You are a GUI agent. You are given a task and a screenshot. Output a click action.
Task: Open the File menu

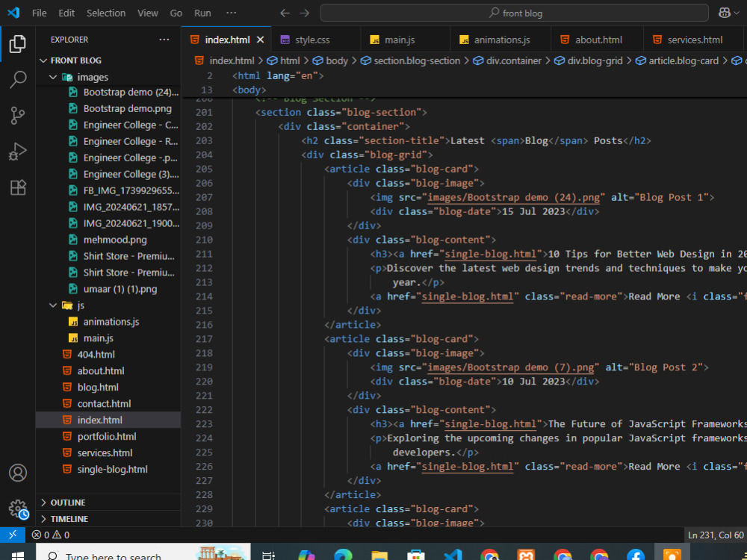pos(39,13)
